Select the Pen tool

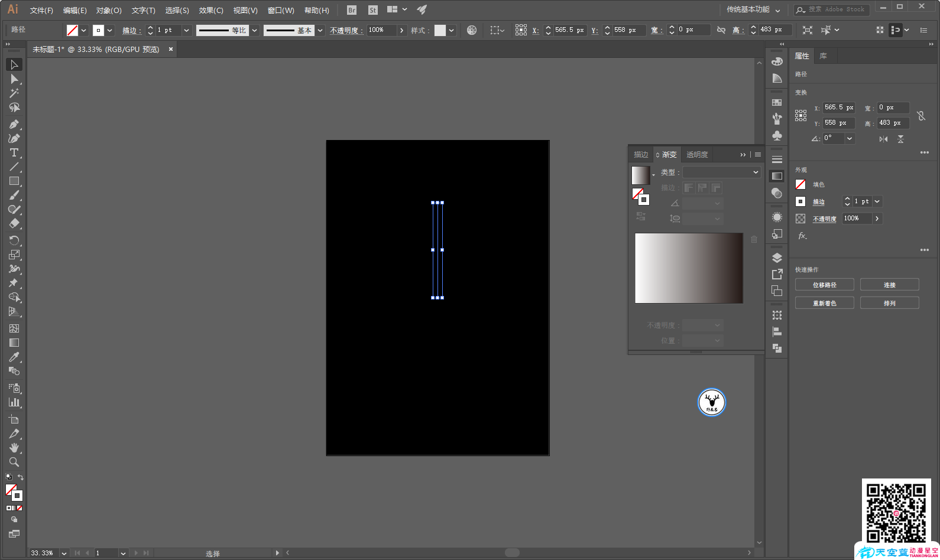14,124
